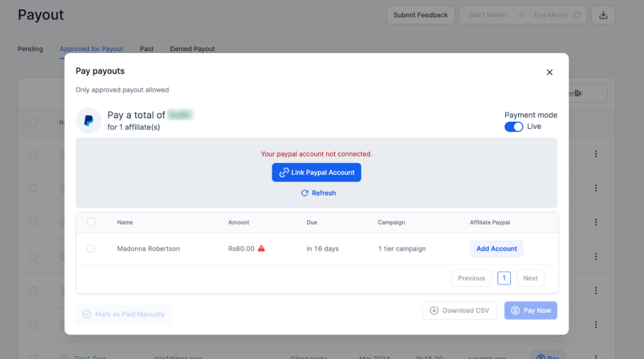Image resolution: width=644 pixels, height=359 pixels.
Task: Click Submit Feedback button
Action: 420,15
